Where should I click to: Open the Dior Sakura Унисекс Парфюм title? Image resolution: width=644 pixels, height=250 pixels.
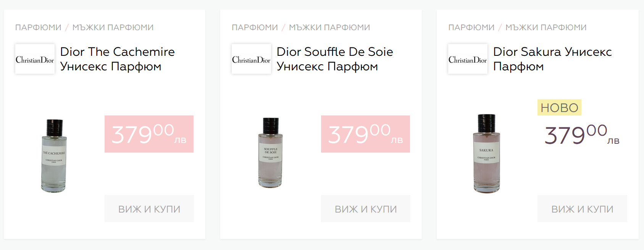click(x=552, y=59)
